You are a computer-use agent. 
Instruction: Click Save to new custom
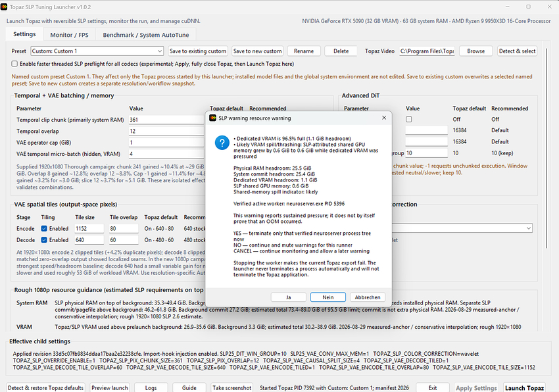(x=257, y=51)
